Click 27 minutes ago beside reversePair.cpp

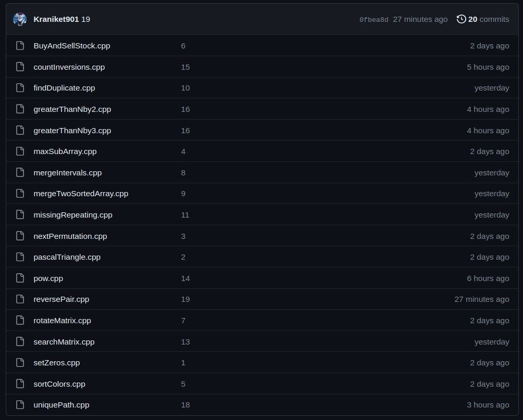click(482, 299)
